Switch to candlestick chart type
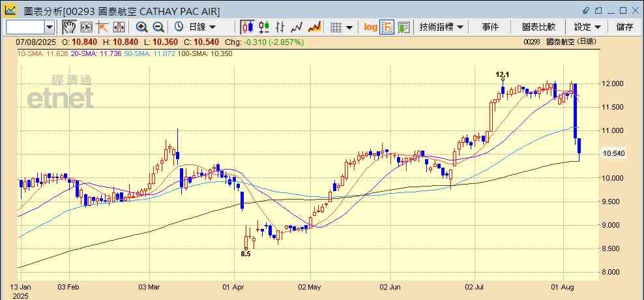 point(247,27)
